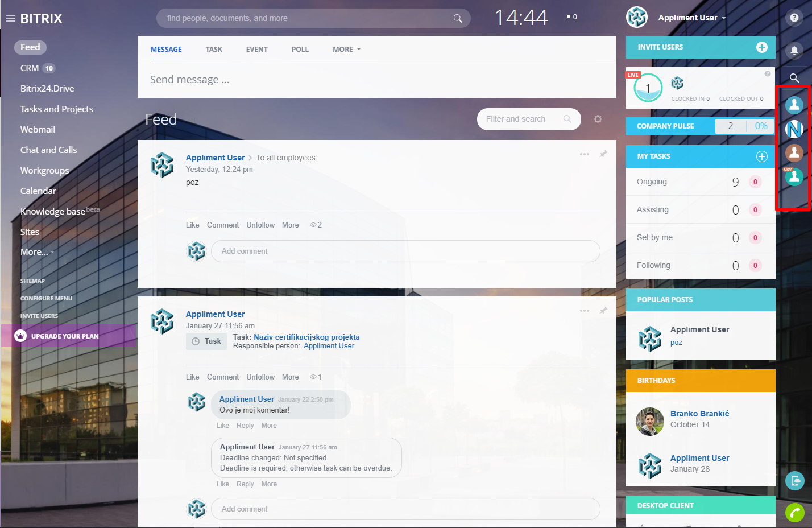This screenshot has width=812, height=528.
Task: Open the search icon in the right sidebar
Action: coord(794,78)
